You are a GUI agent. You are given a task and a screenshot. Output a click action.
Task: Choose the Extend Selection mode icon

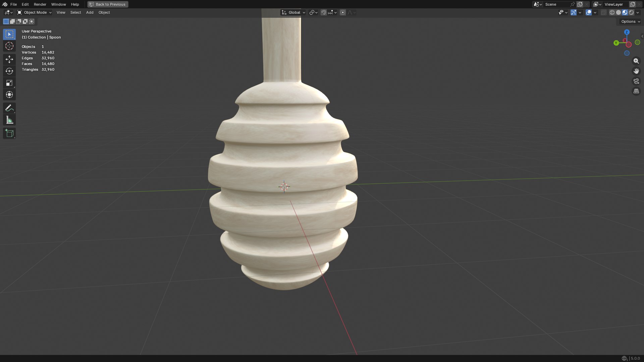(12, 21)
